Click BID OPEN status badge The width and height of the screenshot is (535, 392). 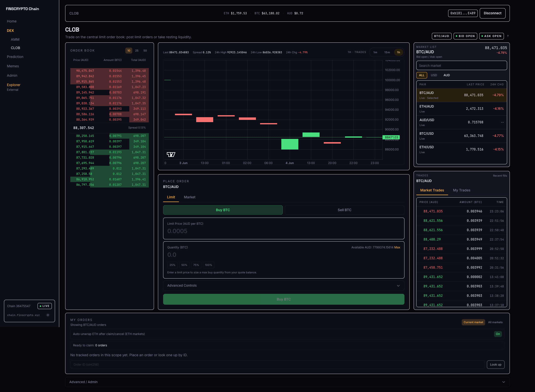coord(465,36)
